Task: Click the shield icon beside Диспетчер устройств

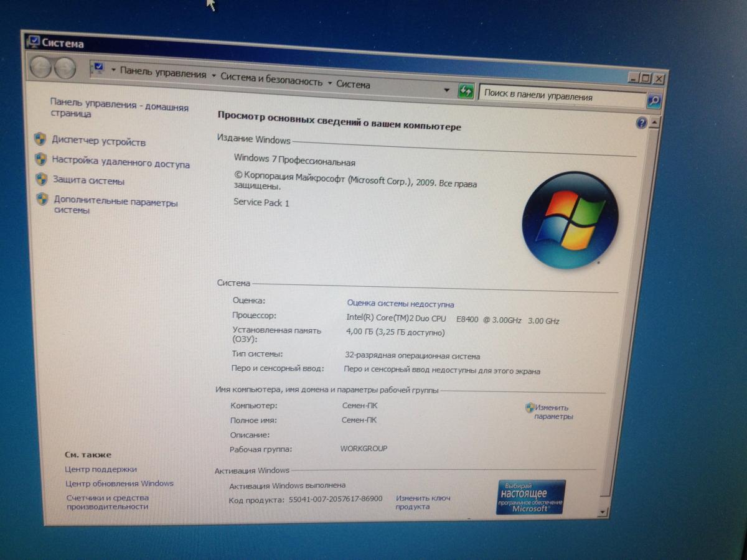Action: (x=40, y=139)
